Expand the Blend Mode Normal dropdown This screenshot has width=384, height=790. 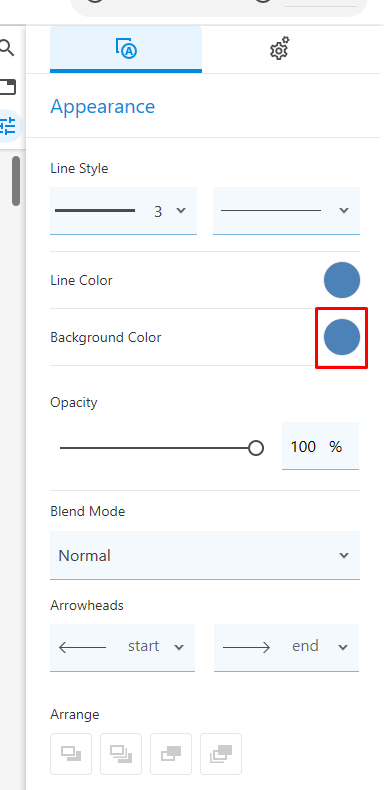pos(205,555)
